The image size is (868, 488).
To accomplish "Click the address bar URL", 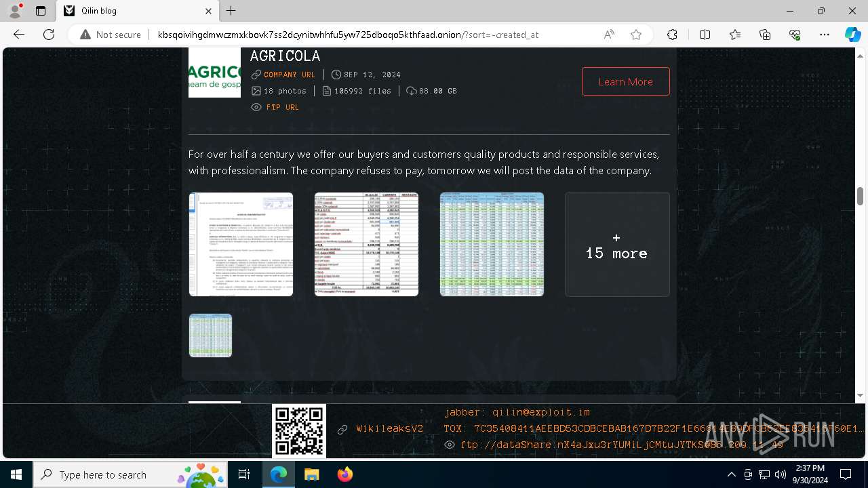I will (348, 35).
